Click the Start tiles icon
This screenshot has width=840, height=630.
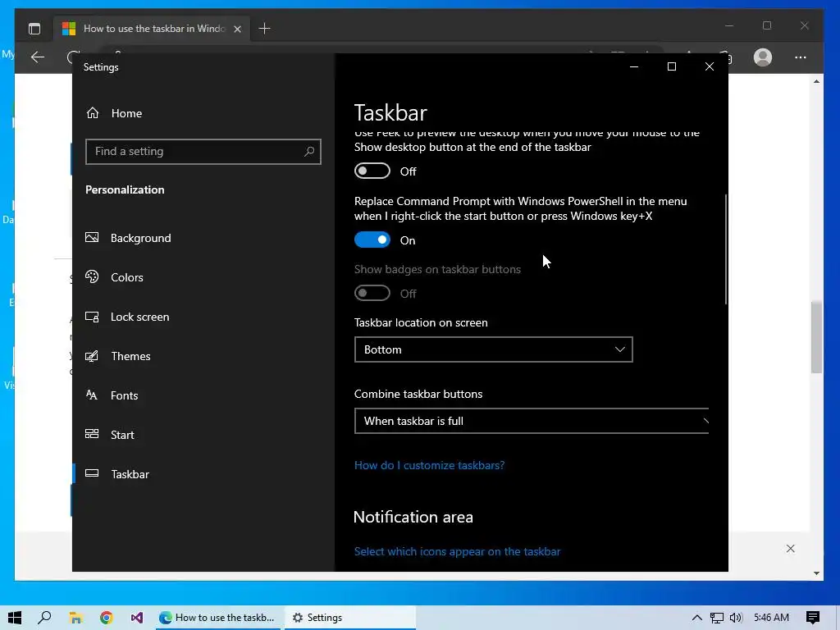(x=92, y=435)
